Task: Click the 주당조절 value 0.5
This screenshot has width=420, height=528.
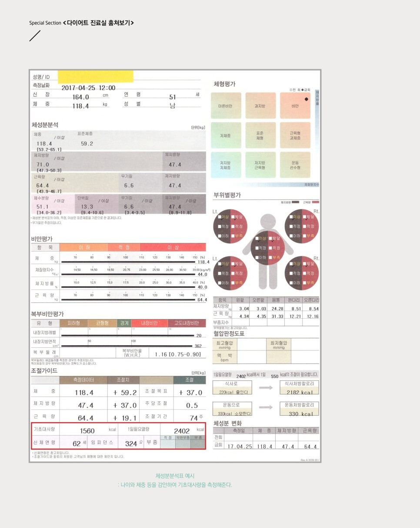Action: click(x=192, y=405)
